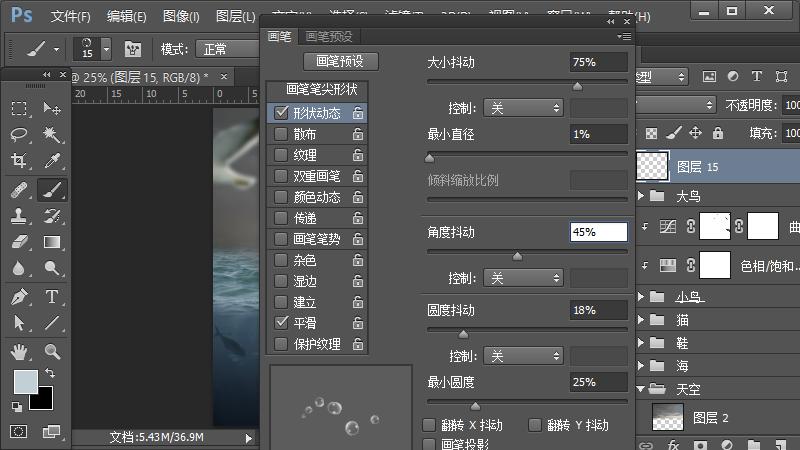This screenshot has width=800, height=450.
Task: Switch to the 画笔预设 tab
Action: click(329, 37)
